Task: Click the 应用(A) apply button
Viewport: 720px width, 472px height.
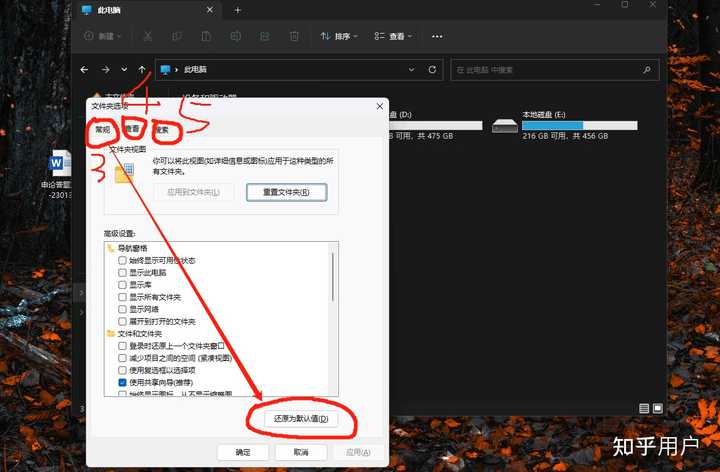Action: [358, 452]
